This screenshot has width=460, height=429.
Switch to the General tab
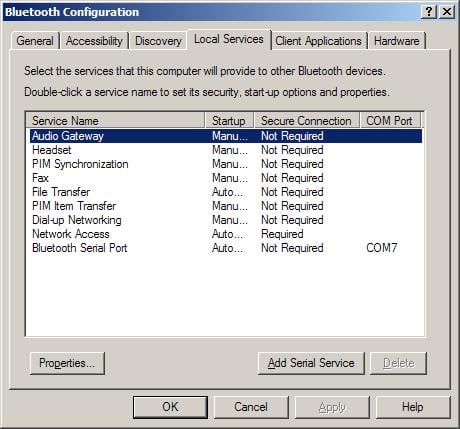[35, 41]
